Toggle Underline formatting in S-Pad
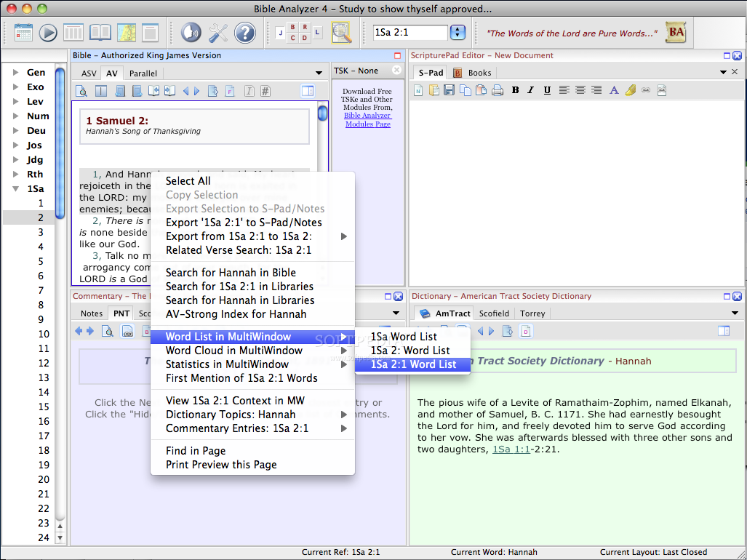This screenshot has width=747, height=560. pyautogui.click(x=547, y=90)
